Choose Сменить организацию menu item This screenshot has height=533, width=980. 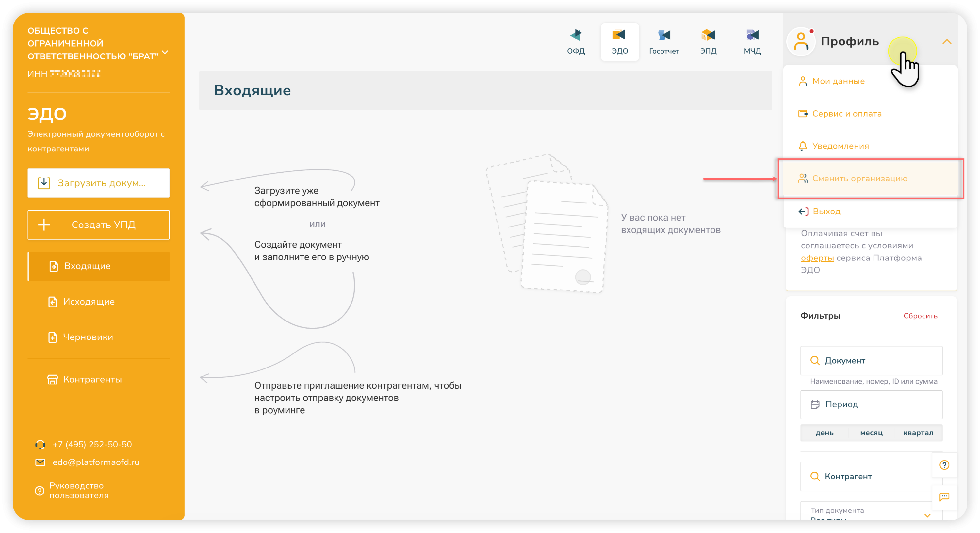click(859, 178)
